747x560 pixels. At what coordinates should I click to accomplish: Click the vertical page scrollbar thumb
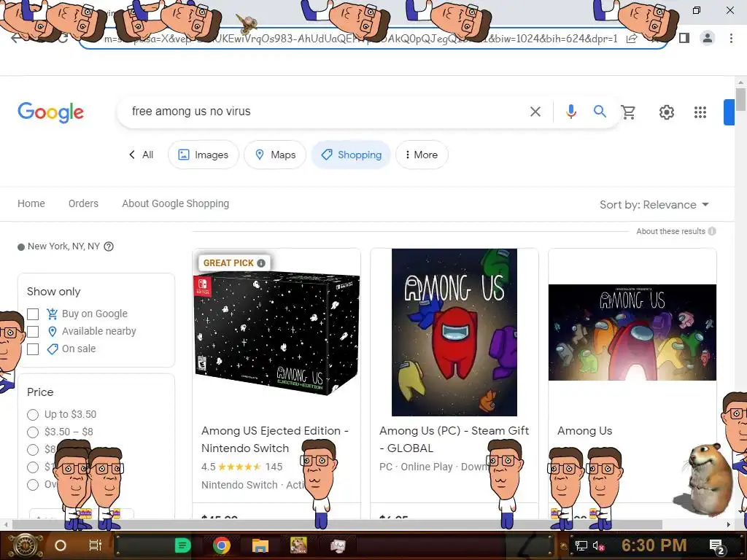[x=740, y=99]
